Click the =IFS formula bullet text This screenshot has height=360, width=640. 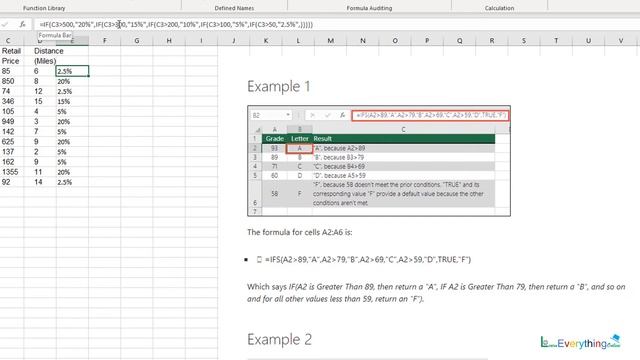368,260
